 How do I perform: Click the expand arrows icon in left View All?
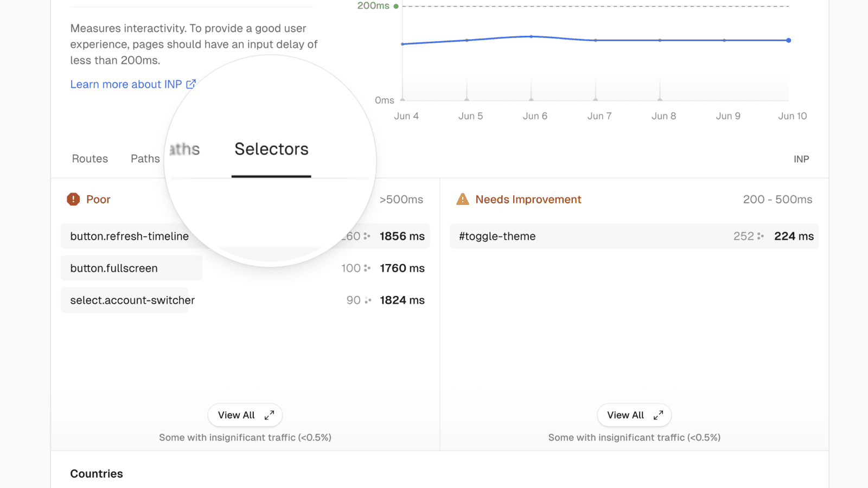[x=269, y=415]
